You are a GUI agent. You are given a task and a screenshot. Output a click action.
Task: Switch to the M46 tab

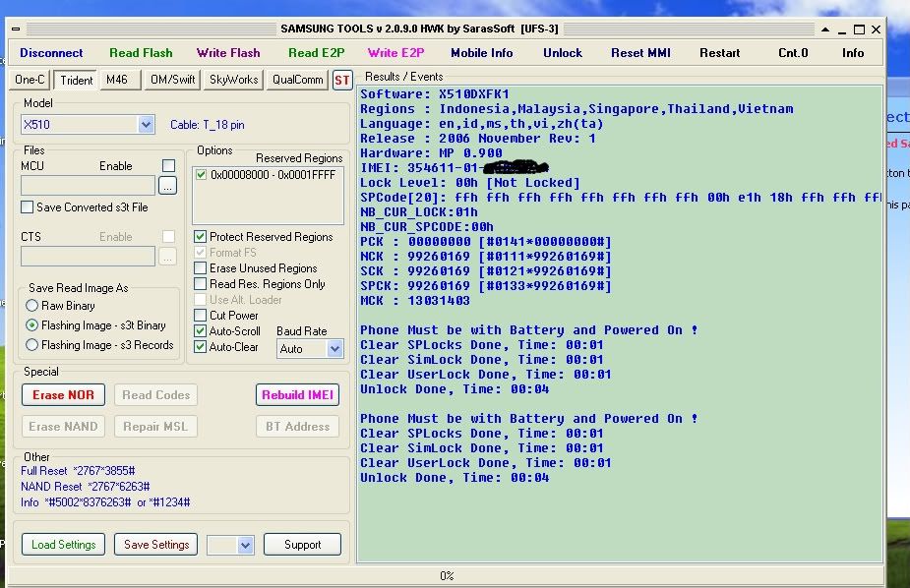(x=120, y=80)
